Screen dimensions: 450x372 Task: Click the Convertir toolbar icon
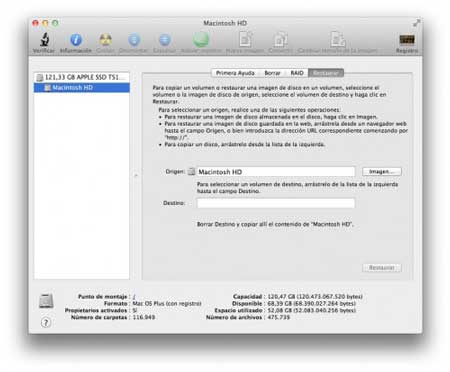tap(280, 39)
